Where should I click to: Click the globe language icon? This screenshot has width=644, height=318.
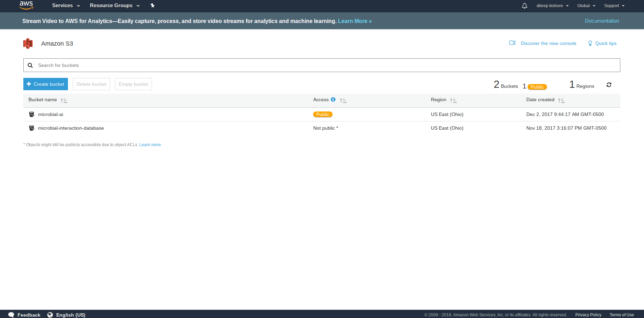50,315
